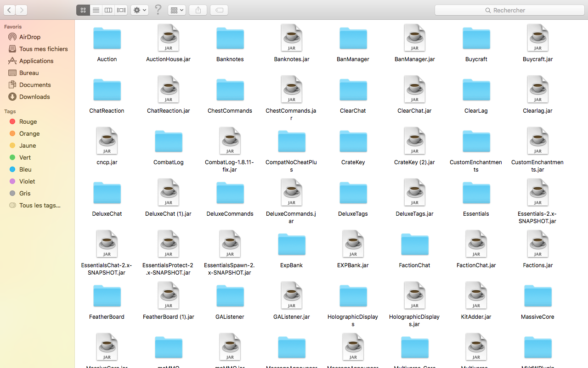Screen dimensions: 588x368
Task: Select the ChatReaction.jar file icon
Action: point(169,89)
